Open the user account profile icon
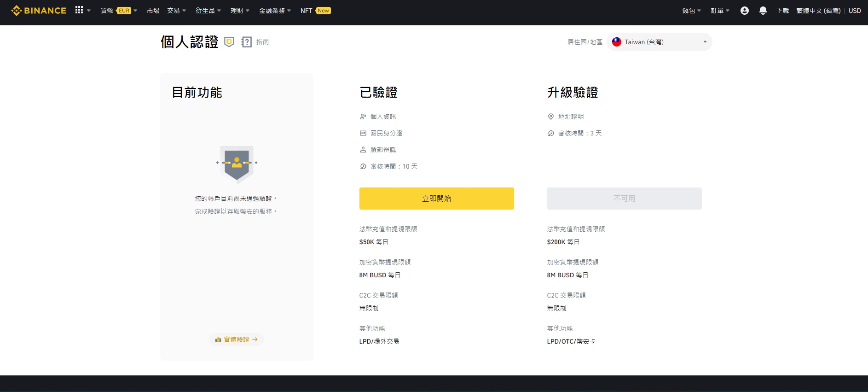The width and height of the screenshot is (868, 392). pyautogui.click(x=745, y=11)
